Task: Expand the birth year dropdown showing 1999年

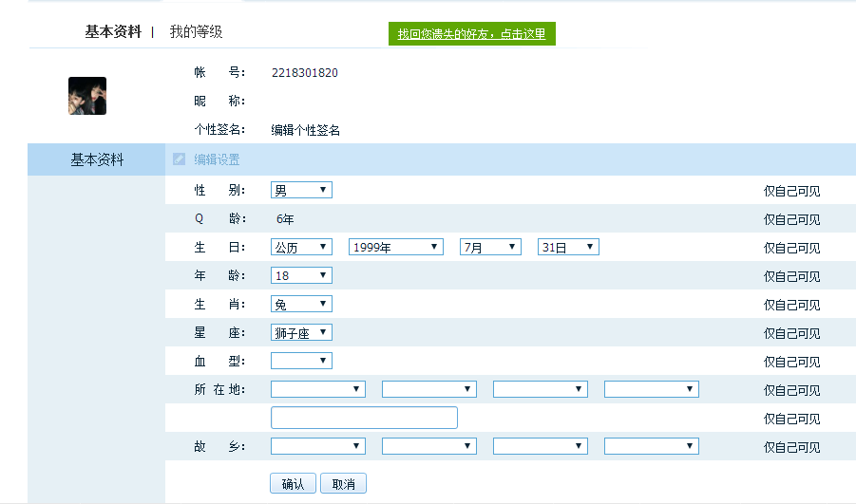Action: click(x=395, y=247)
